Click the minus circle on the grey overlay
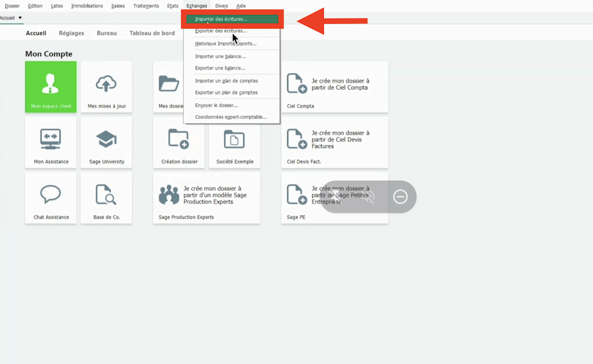 pos(400,197)
